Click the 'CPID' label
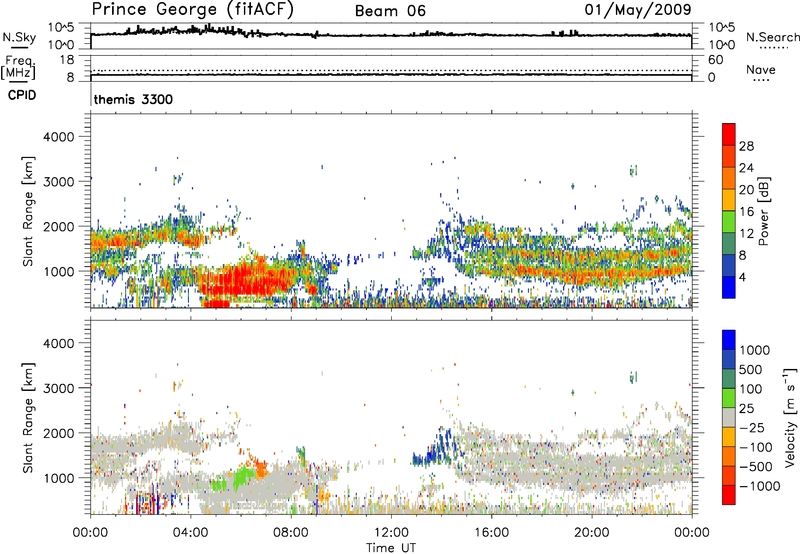This screenshot has width=800, height=554. click(x=22, y=95)
